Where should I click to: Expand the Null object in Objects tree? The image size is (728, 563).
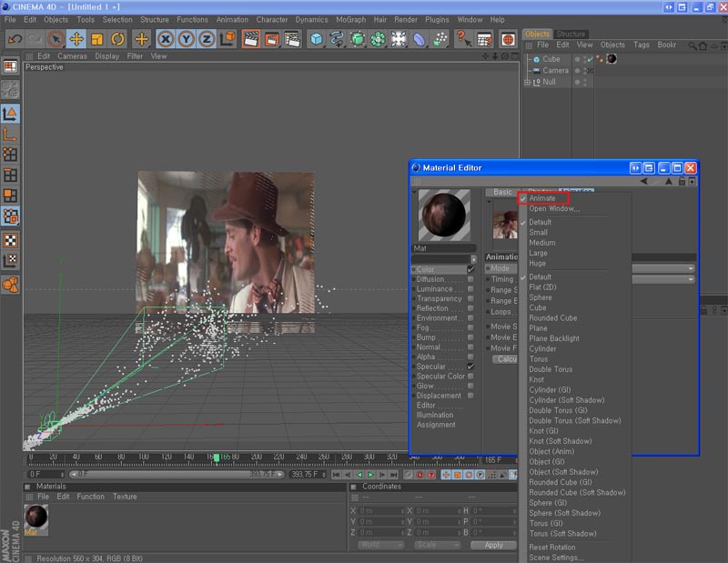(528, 82)
